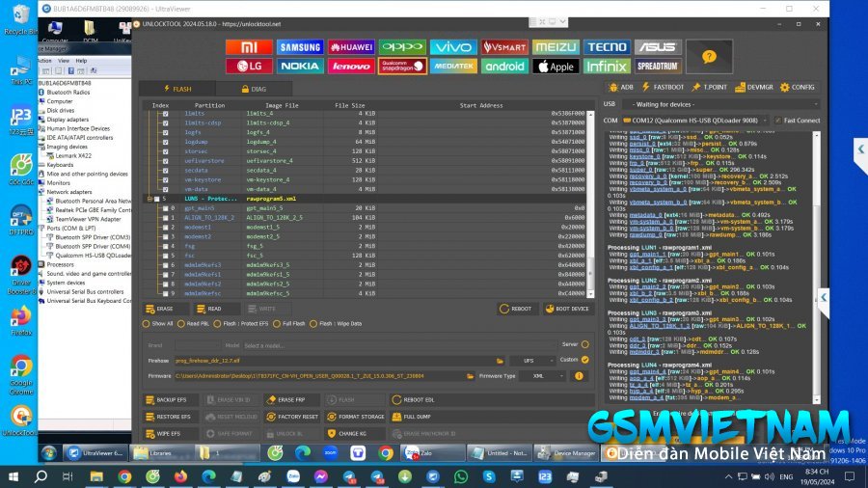Click the firmware info icon
Image resolution: width=868 pixels, height=488 pixels.
pos(579,376)
